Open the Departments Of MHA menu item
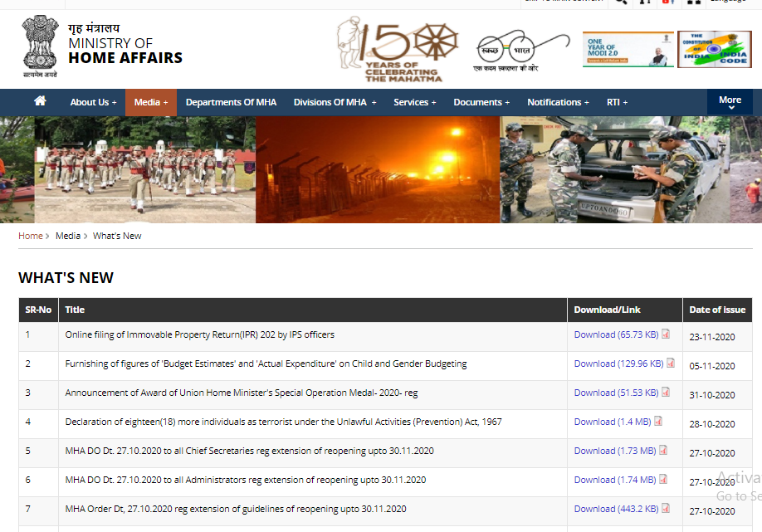The height and width of the screenshot is (532, 762). [x=231, y=102]
